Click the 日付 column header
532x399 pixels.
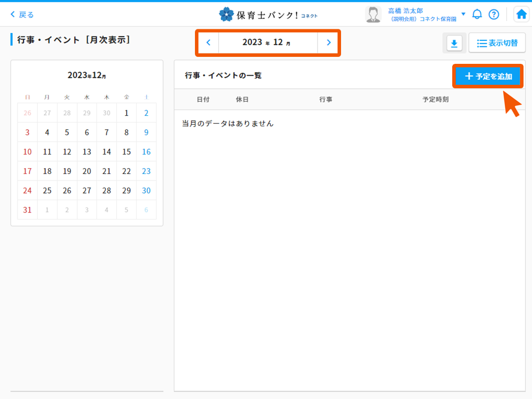click(203, 99)
